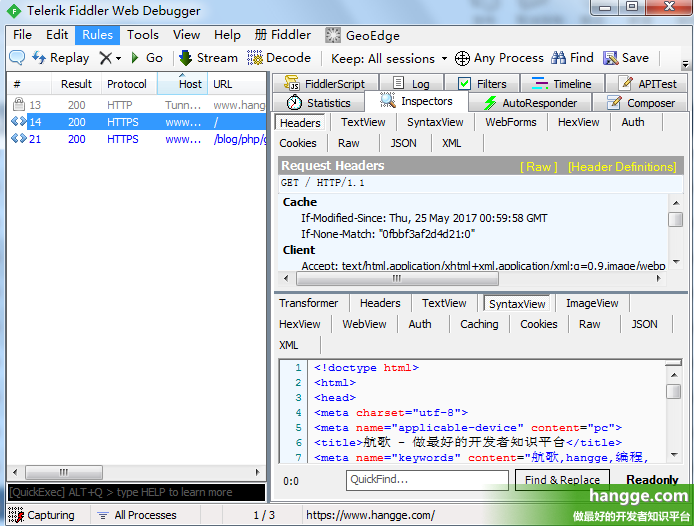Select request SyntaxView inspector tab
Image resolution: width=694 pixels, height=526 pixels.
point(435,122)
